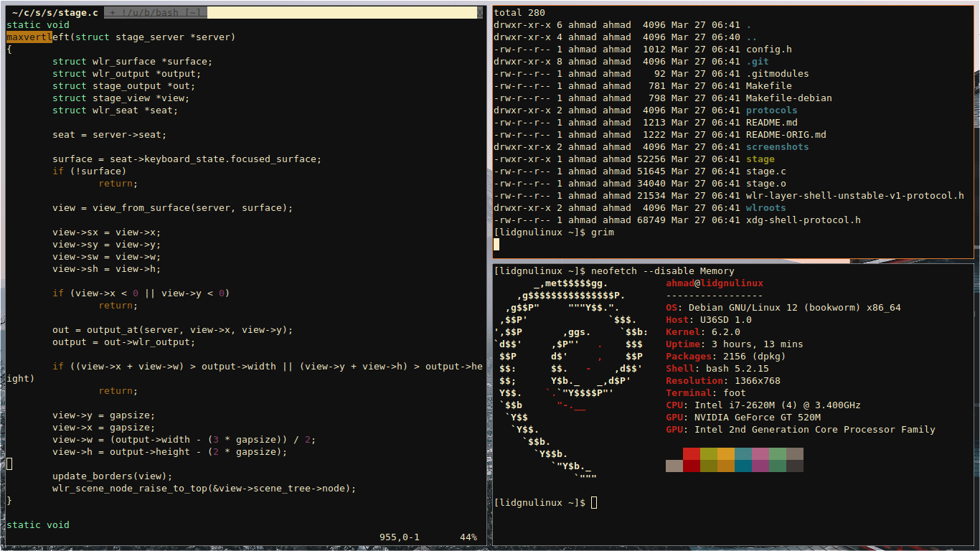980x551 pixels.
Task: Select the tan neofetch color block
Action: point(674,466)
